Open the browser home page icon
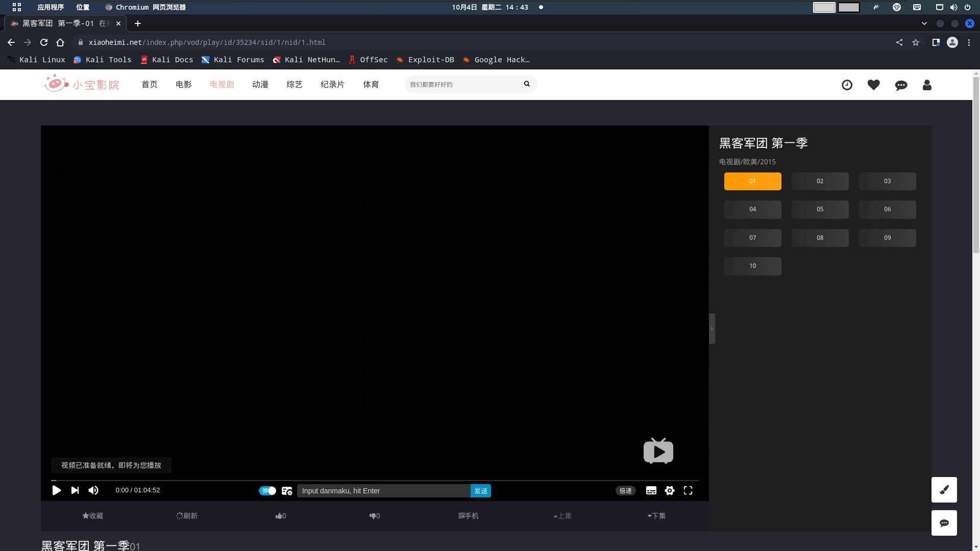Image resolution: width=980 pixels, height=551 pixels. pyautogui.click(x=60, y=42)
